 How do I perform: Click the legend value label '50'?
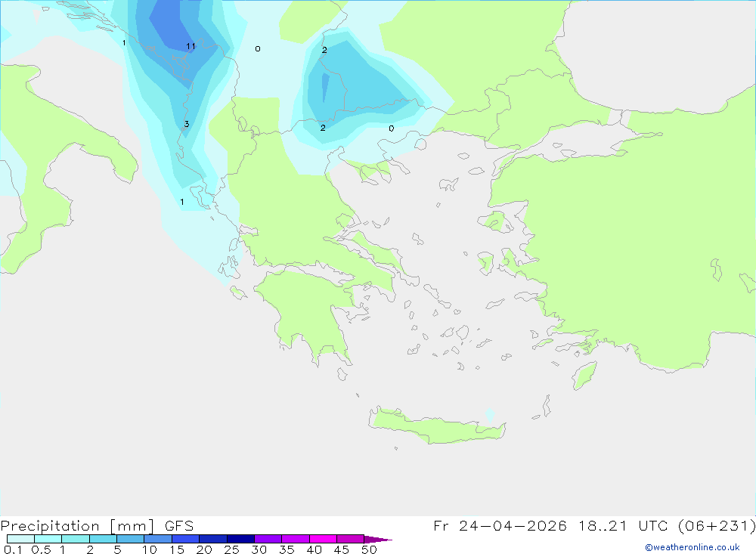click(x=369, y=549)
